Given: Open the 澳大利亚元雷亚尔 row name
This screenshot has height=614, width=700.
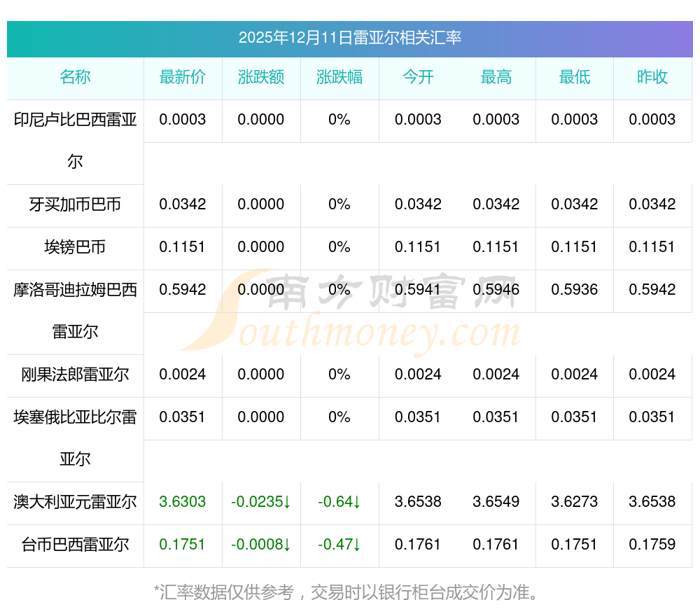Looking at the screenshot, I should coord(75,502).
